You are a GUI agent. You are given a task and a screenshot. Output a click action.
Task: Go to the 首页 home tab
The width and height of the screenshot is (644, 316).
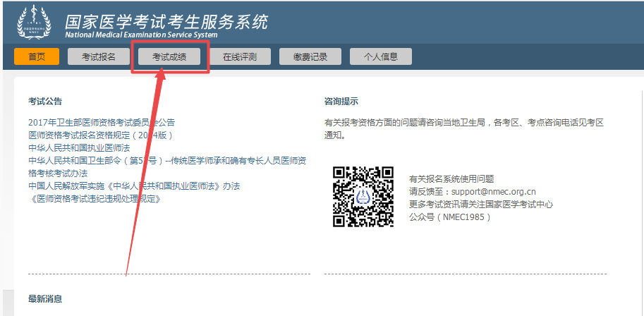click(37, 57)
